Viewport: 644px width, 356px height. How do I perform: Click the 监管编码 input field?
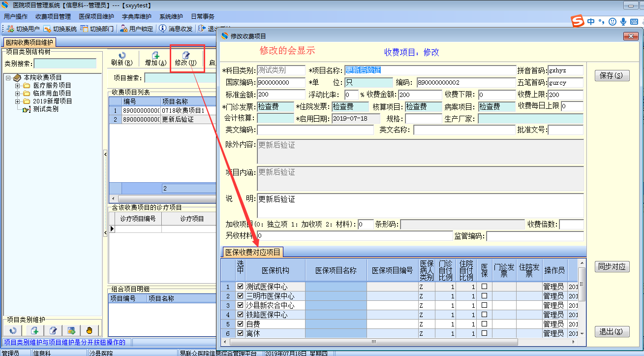click(x=535, y=236)
